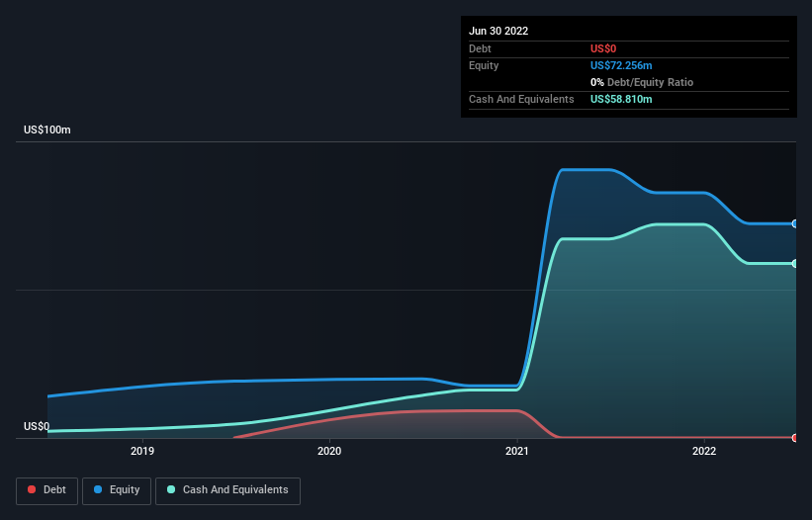812x520 pixels.
Task: Click the blue Equity legend dot
Action: [x=98, y=489]
